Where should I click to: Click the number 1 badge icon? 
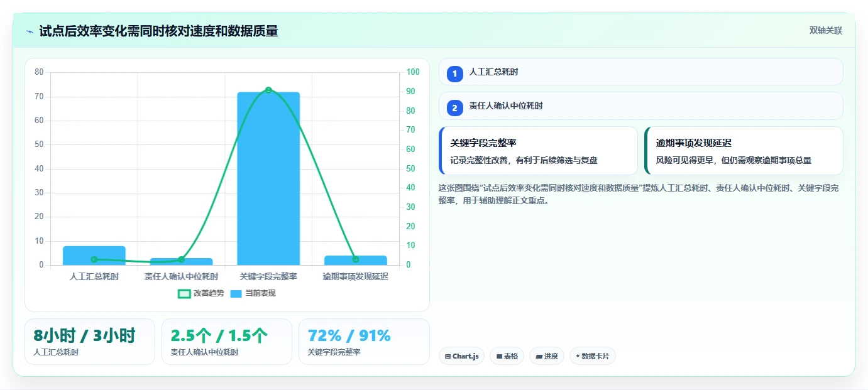coord(455,74)
